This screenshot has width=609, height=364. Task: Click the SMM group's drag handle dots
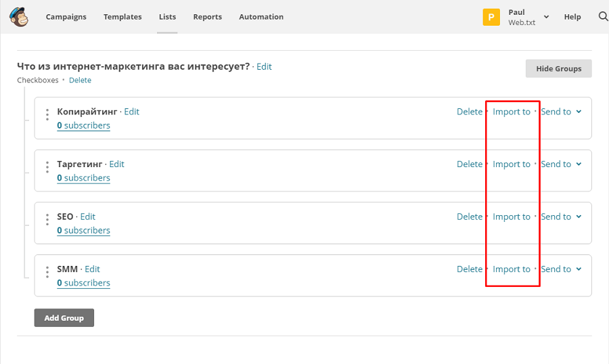click(x=47, y=272)
